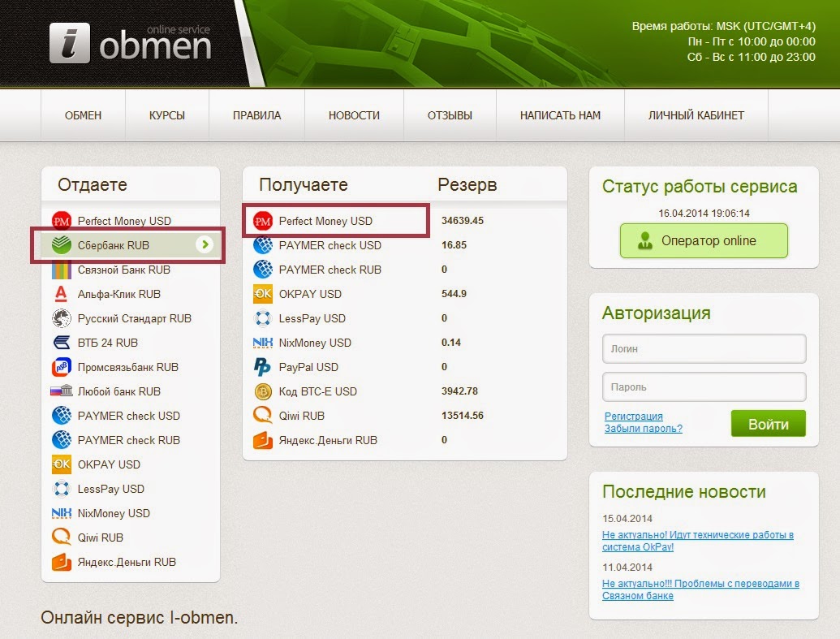The height and width of the screenshot is (639, 840).
Task: Select the Альфа-Клик RUB icon
Action: [63, 294]
